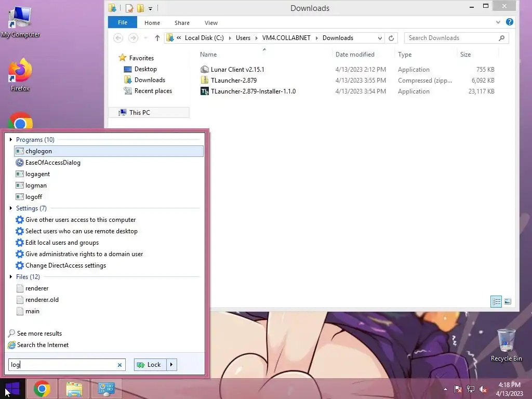Click Properties icon in Quick Access Toolbar
The height and width of the screenshot is (399, 532).
click(129, 8)
